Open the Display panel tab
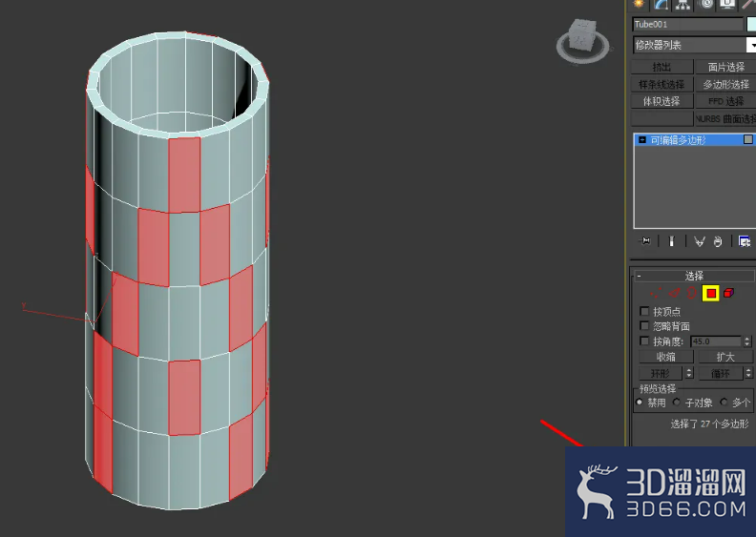Screen dimensions: 756x537 [x=727, y=4]
